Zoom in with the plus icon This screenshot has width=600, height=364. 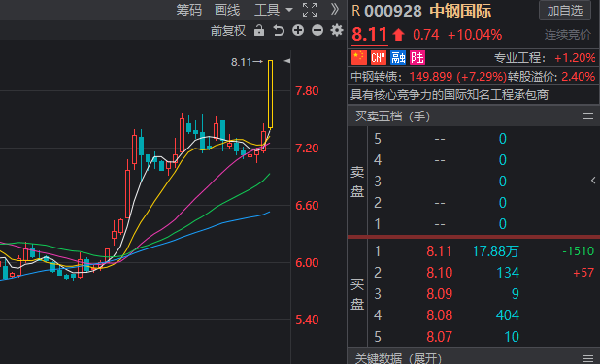coord(298,30)
